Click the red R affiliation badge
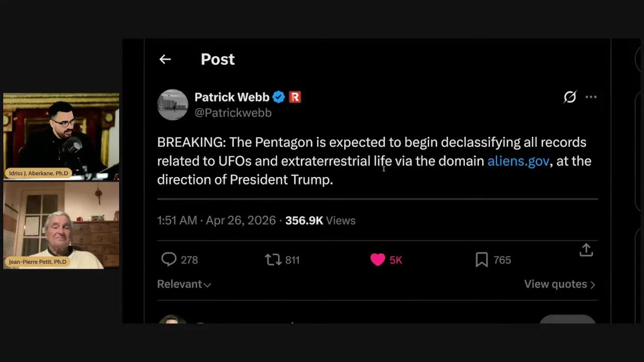This screenshot has height=362, width=644. click(x=295, y=97)
